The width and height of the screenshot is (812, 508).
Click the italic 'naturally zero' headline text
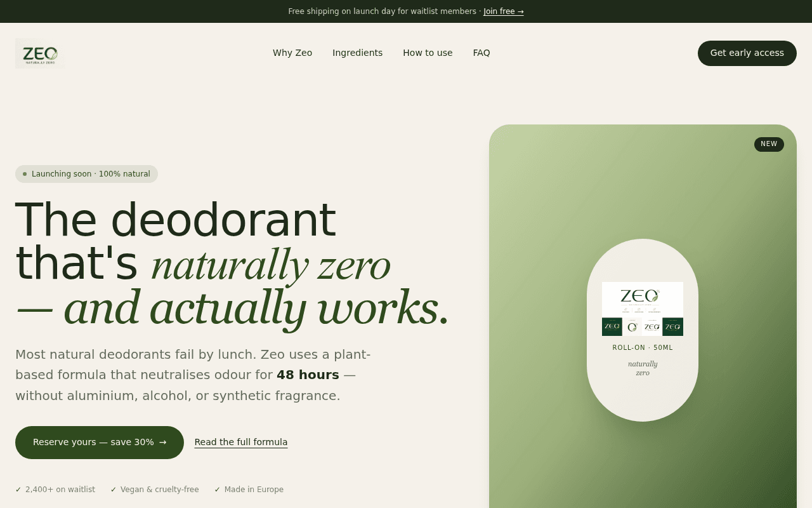[271, 264]
